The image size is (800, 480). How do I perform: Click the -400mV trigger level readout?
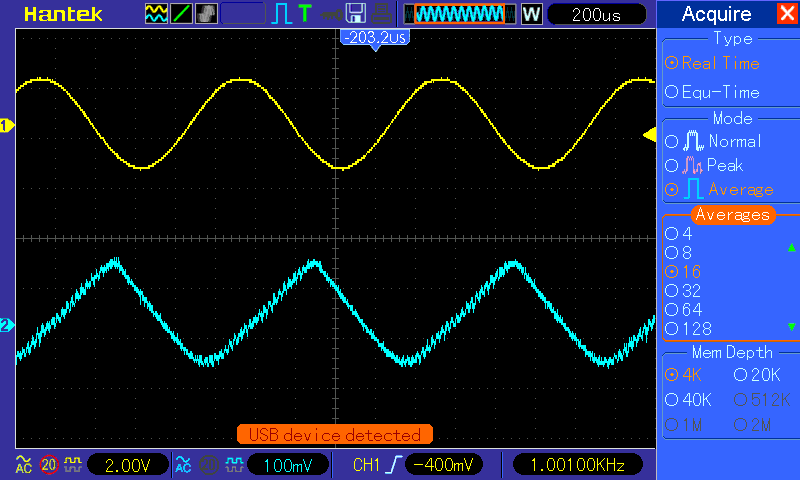pos(443,465)
